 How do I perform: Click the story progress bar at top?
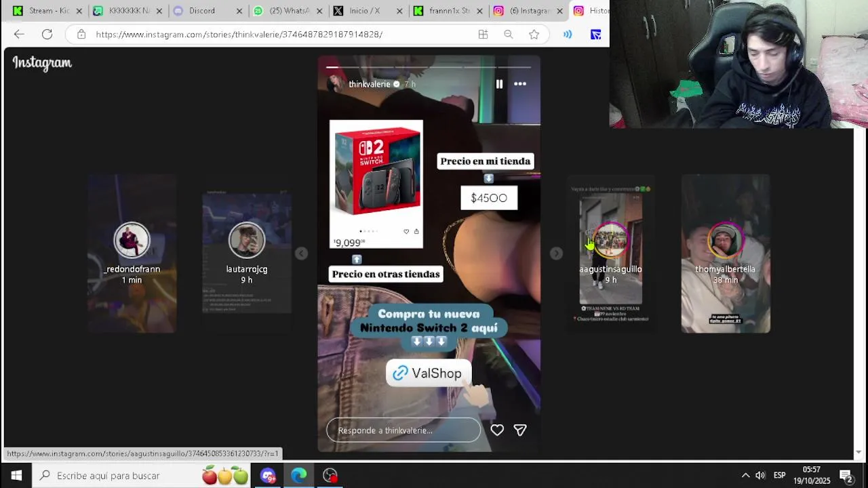[x=429, y=67]
